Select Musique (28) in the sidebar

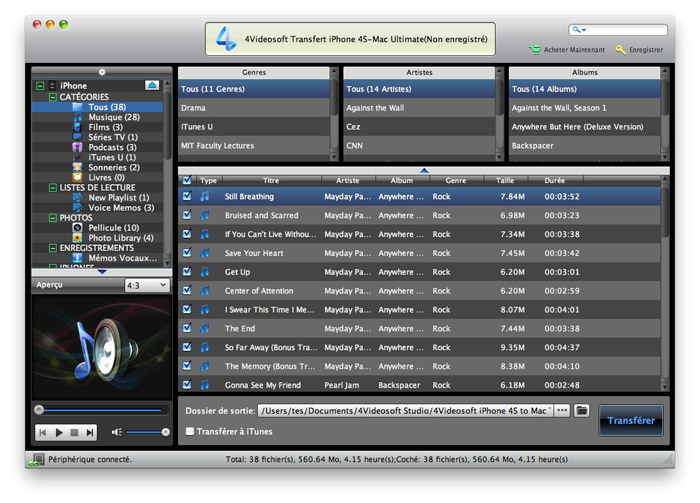click(x=112, y=117)
